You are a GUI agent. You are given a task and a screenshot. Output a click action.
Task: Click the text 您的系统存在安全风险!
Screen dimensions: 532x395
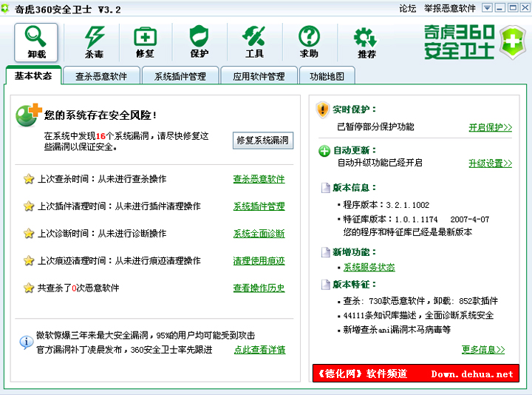(100, 115)
